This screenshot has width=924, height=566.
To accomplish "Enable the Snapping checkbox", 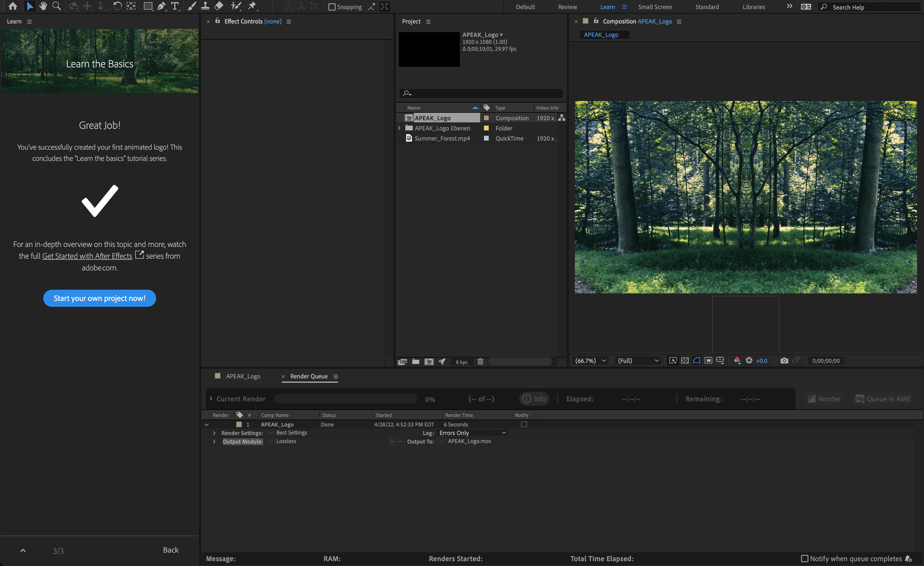I will tap(332, 7).
